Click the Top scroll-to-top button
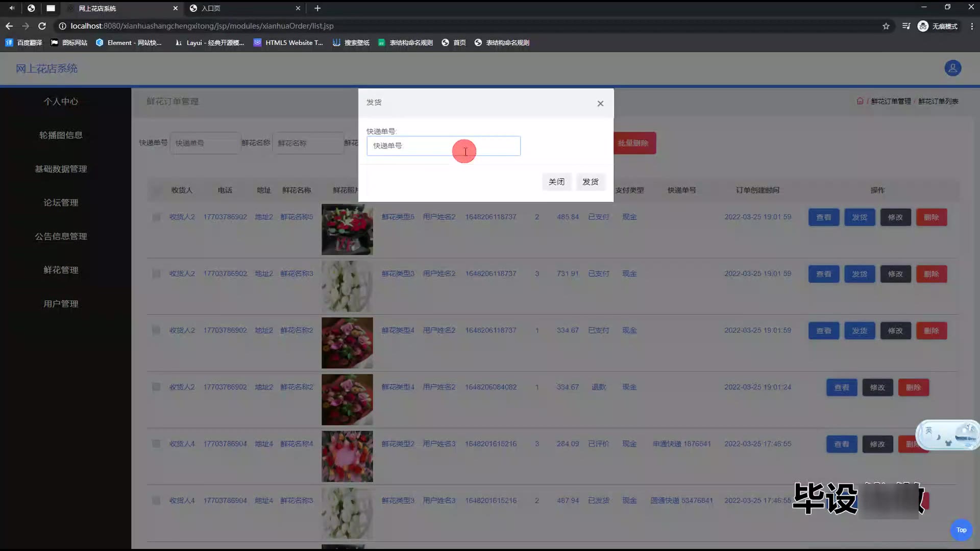Screen dimensions: 980x551 [x=961, y=530]
